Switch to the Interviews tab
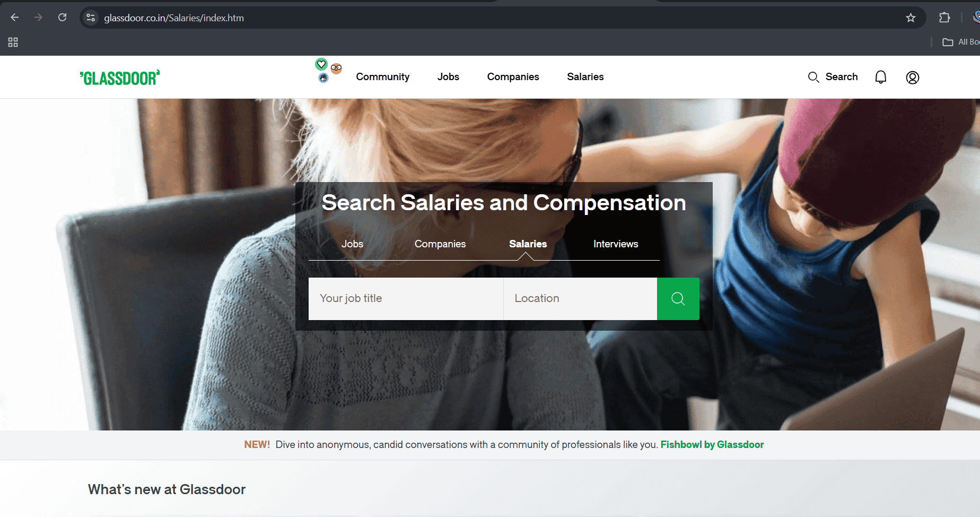Screen dimensions: 980x517 615,244
